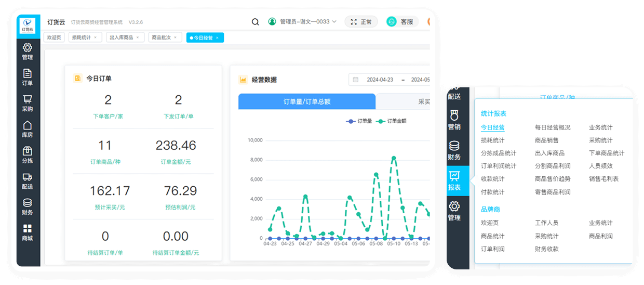
Task: Select the 订单量/订单总额 chart tab
Action: [x=306, y=101]
